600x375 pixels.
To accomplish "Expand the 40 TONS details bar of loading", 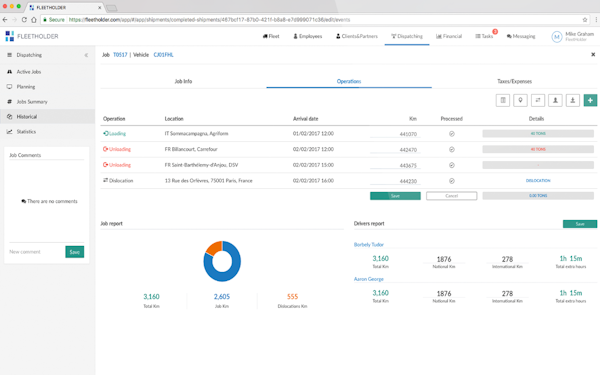I will 538,134.
